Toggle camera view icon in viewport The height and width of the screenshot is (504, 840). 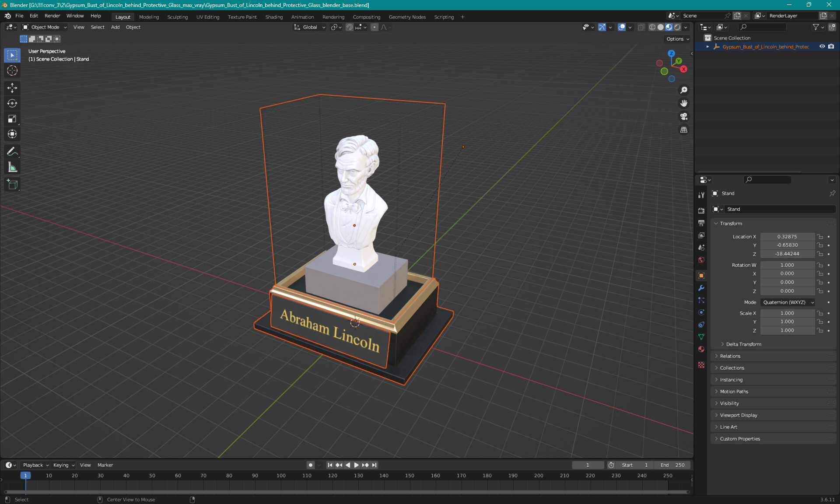pyautogui.click(x=684, y=116)
